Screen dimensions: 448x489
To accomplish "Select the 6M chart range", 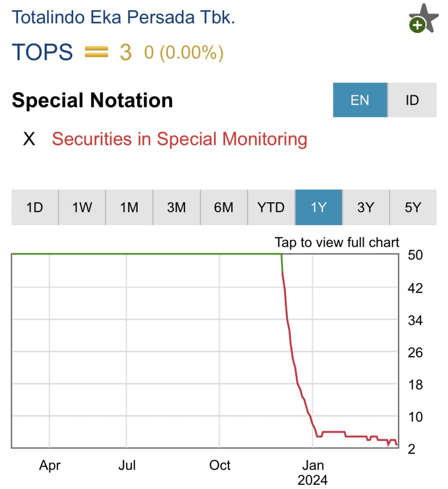I will [x=224, y=207].
